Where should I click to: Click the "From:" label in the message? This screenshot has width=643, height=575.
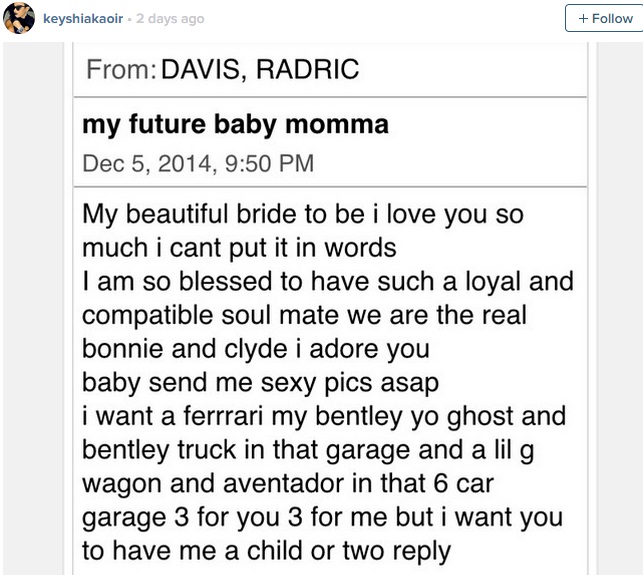click(x=121, y=71)
